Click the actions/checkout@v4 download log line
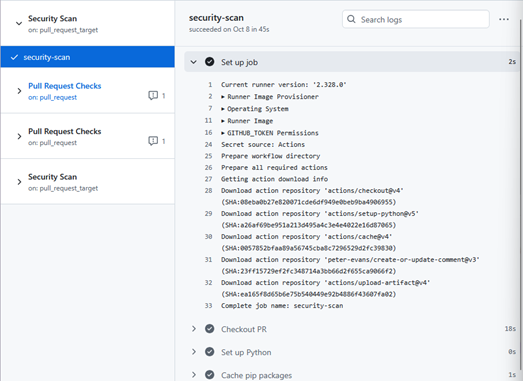The height and width of the screenshot is (381, 523). (x=312, y=196)
